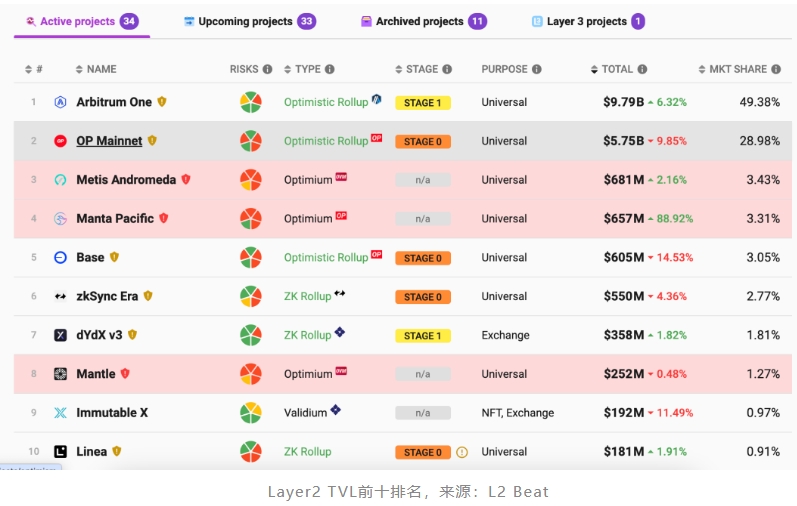The width and height of the screenshot is (797, 506).
Task: Open the Linea project page
Action: (x=91, y=452)
